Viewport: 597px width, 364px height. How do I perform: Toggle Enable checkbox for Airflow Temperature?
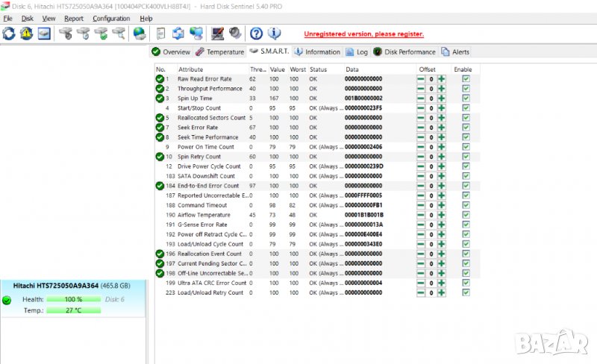[466, 215]
